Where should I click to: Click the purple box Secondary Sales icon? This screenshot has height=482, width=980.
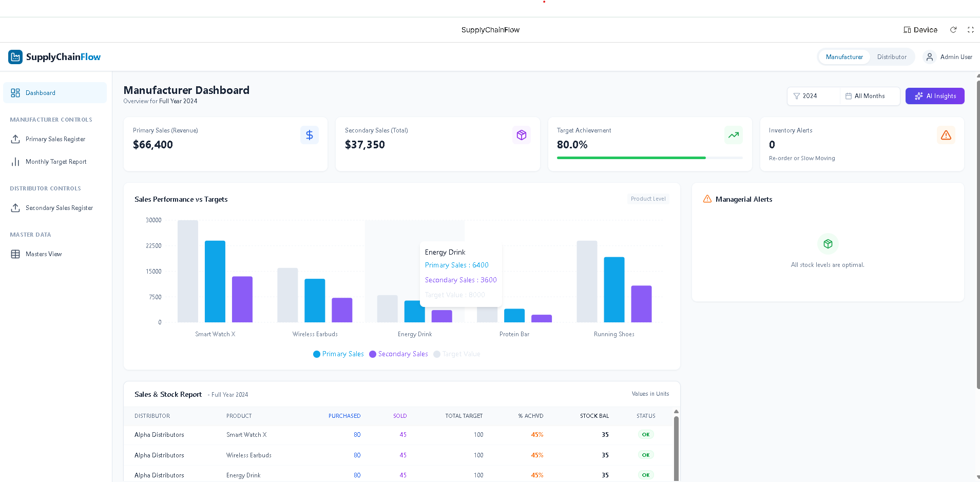coord(522,135)
